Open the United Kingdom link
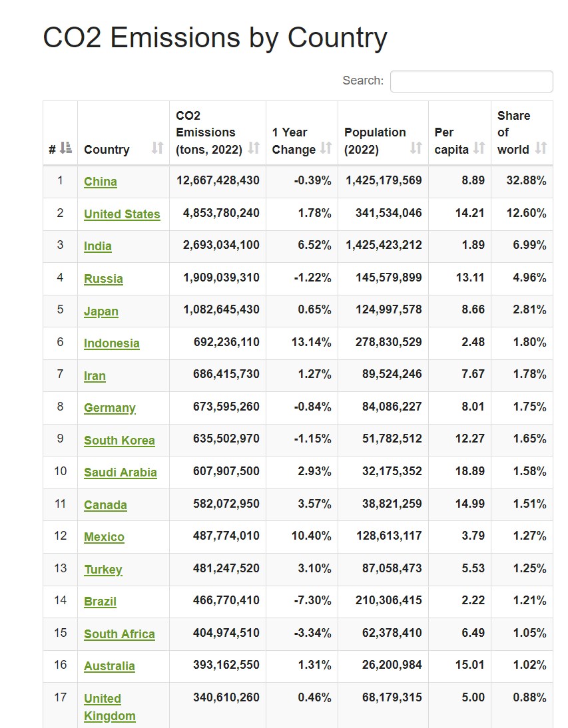 [x=109, y=707]
